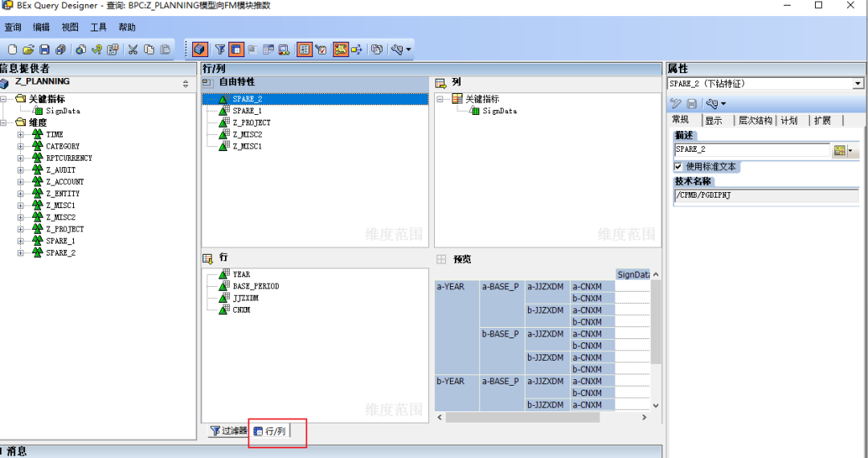
Task: Select JJZXDM in the 行 area
Action: 246,298
